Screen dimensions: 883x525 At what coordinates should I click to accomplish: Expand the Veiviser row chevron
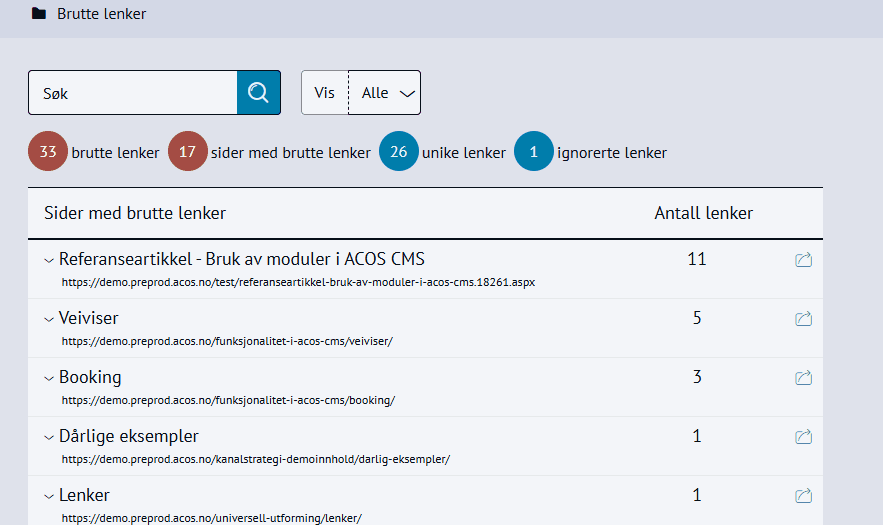(x=49, y=319)
